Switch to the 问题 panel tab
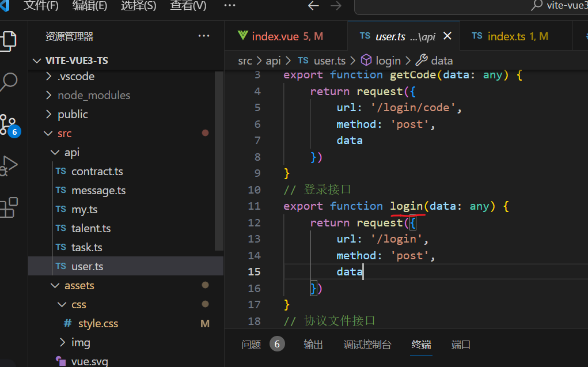The height and width of the screenshot is (367, 588). 252,345
